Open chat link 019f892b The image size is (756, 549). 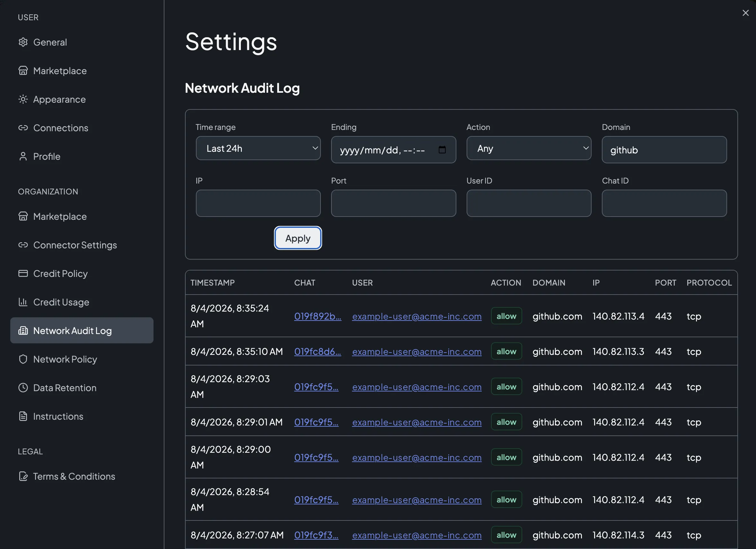pos(317,316)
